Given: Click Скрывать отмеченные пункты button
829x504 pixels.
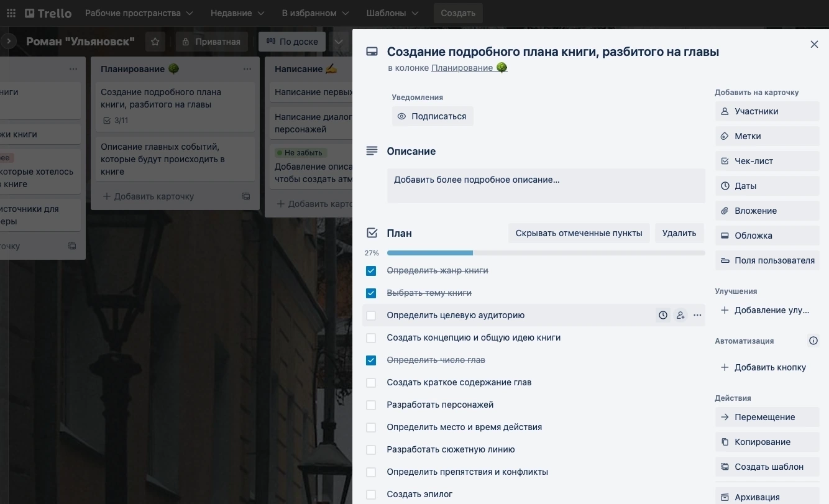Looking at the screenshot, I should pyautogui.click(x=579, y=233).
